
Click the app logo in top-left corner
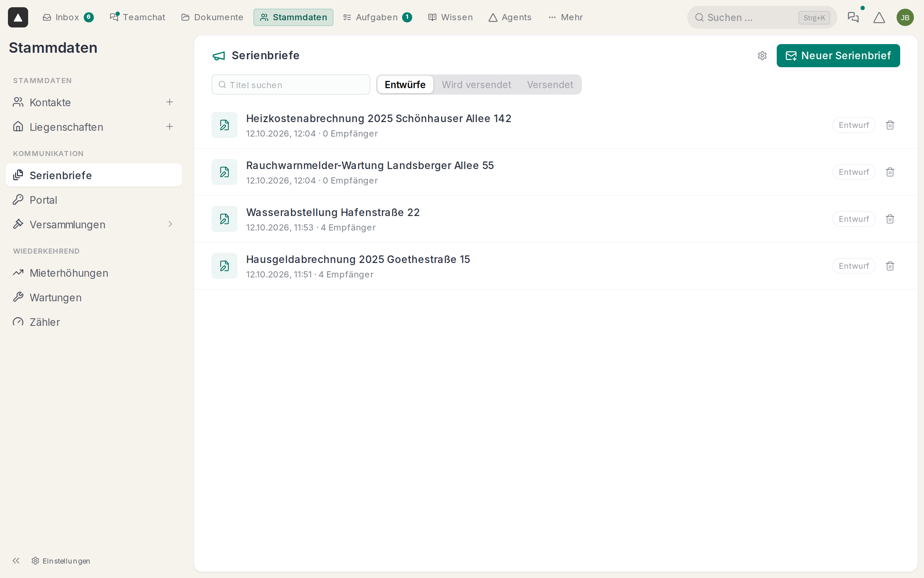(18, 17)
